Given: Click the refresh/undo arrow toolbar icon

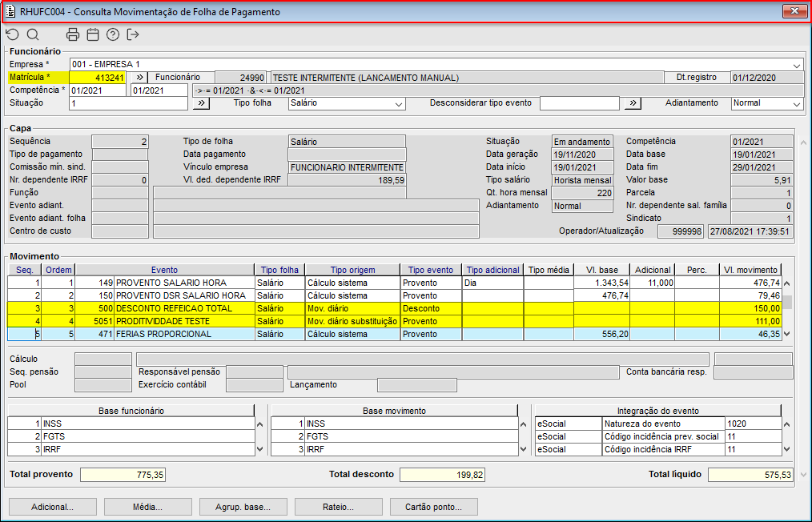Looking at the screenshot, I should pos(12,34).
